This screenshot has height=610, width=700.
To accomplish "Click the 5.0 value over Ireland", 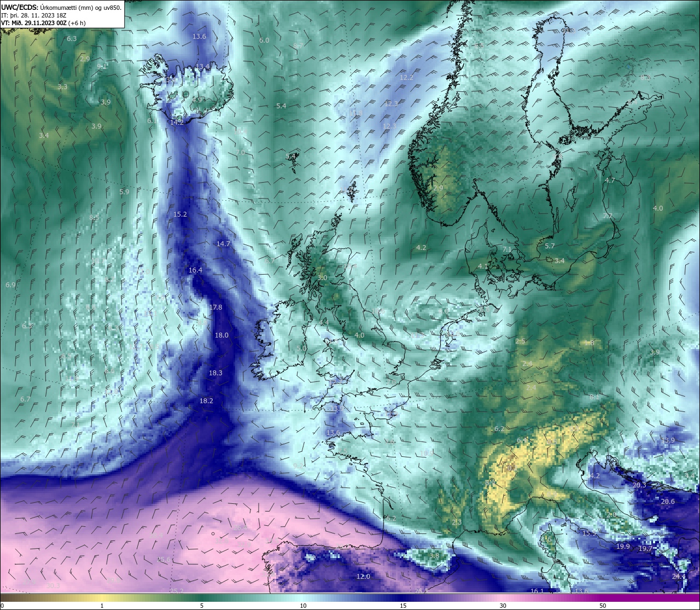I will (x=301, y=348).
